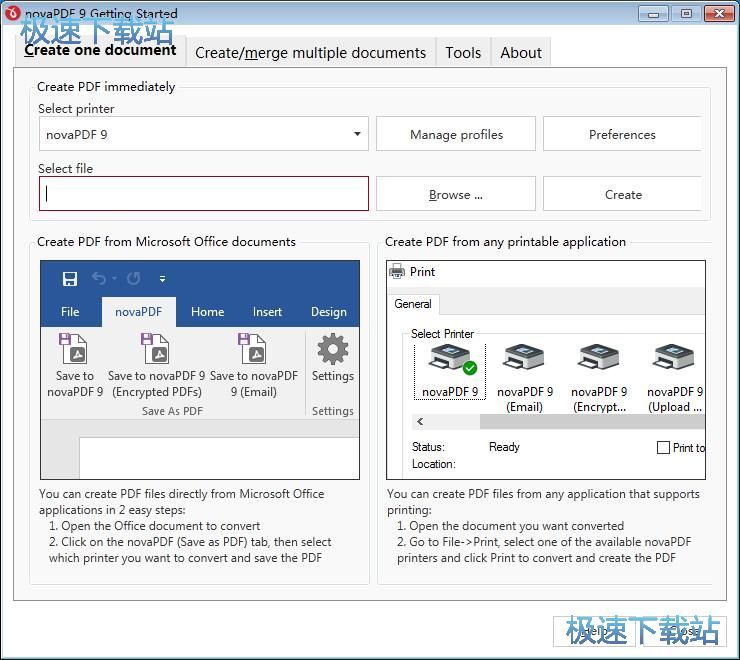Switch to Create/merge multiple documents tab
This screenshot has height=660, width=740.
pyautogui.click(x=310, y=53)
